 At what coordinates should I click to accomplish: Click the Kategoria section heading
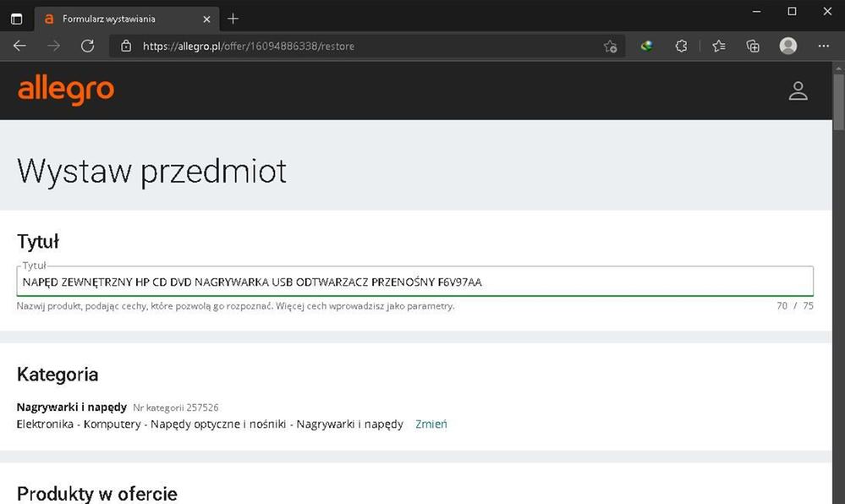[58, 374]
